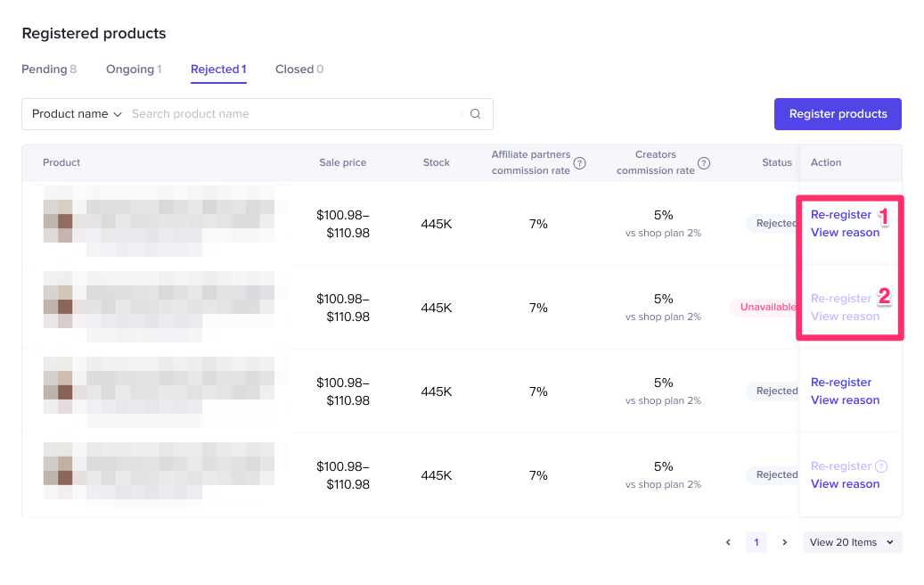
Task: Click View reason in the last row
Action: tap(845, 484)
